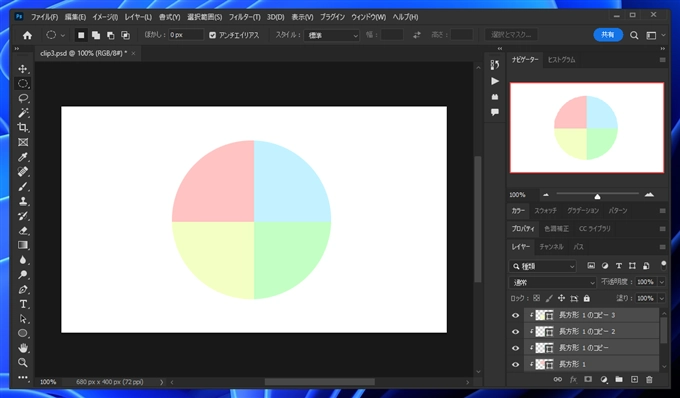Open the フィルター(T) menu

click(x=244, y=17)
